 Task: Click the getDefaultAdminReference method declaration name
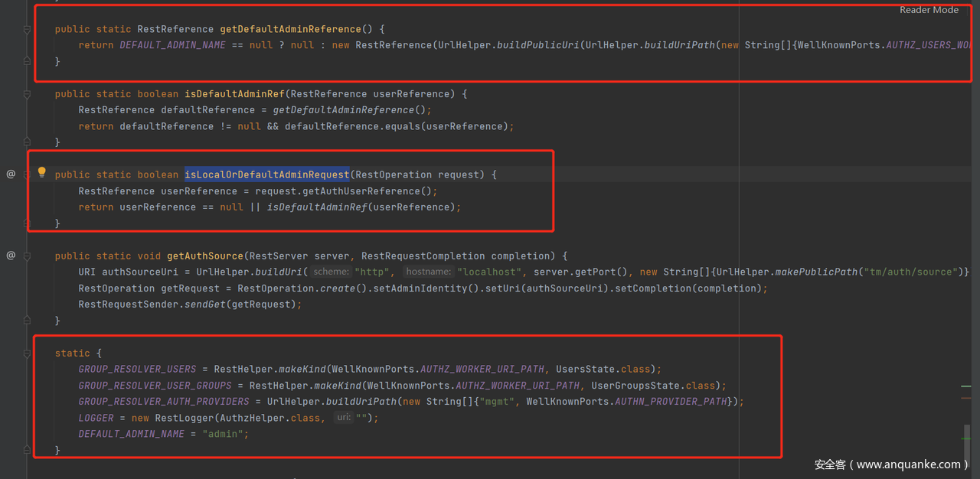point(290,29)
